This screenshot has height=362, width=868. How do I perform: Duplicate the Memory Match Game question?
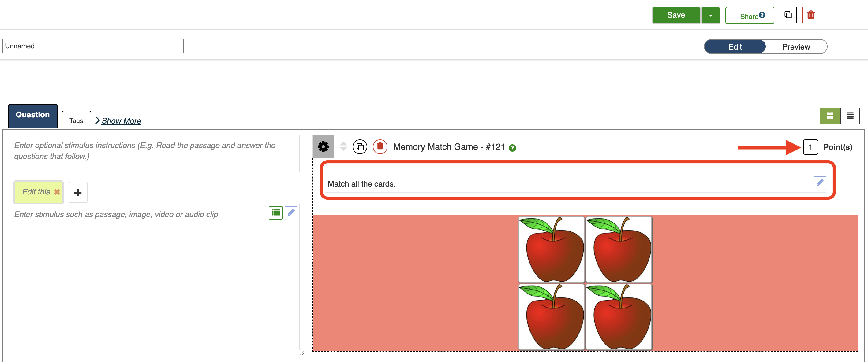tap(360, 147)
